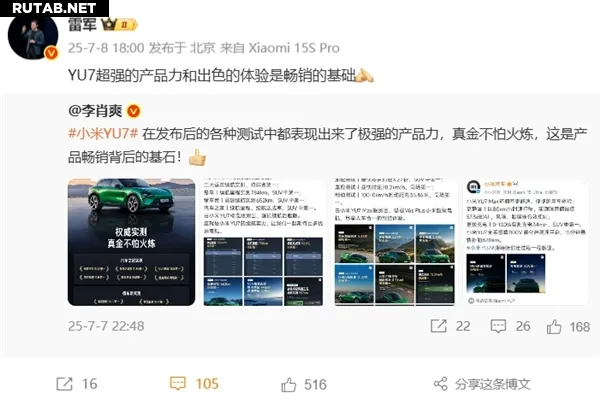This screenshot has height=410, width=600.
Task: Open the second image with range test text
Action: point(264,242)
